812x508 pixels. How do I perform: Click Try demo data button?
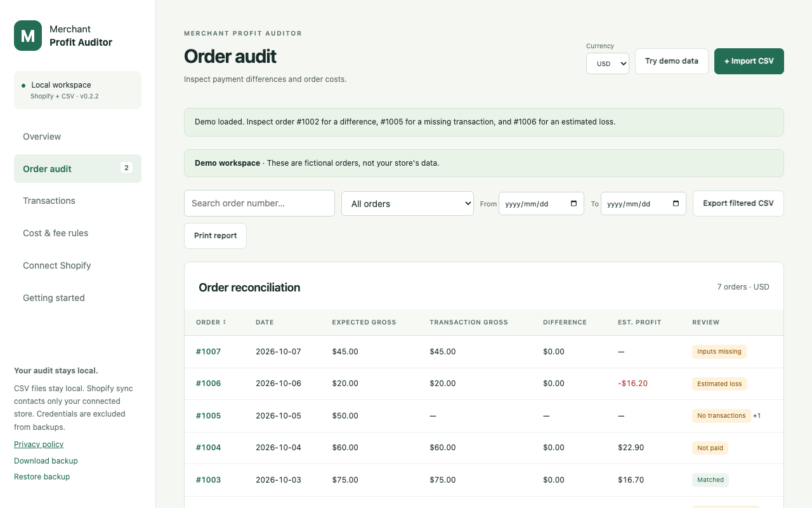point(672,61)
